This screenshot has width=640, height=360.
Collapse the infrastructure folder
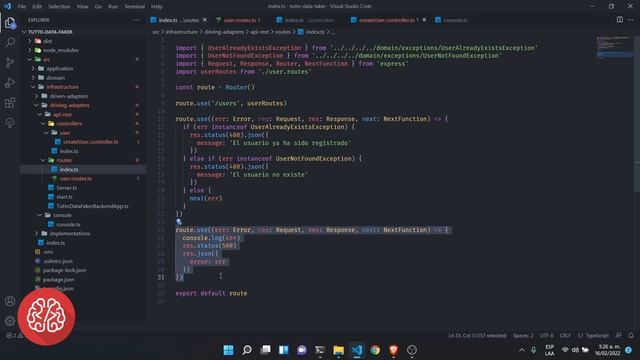(x=33, y=87)
